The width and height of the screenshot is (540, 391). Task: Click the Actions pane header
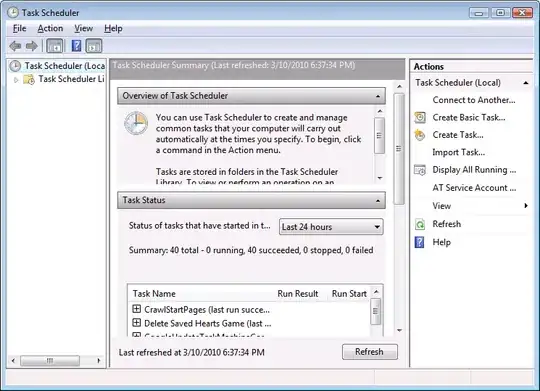tap(471, 66)
